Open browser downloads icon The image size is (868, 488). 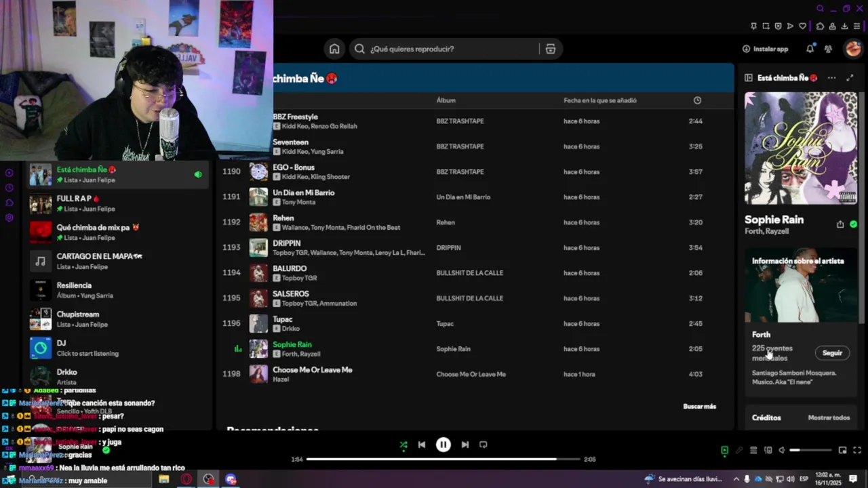tap(844, 26)
